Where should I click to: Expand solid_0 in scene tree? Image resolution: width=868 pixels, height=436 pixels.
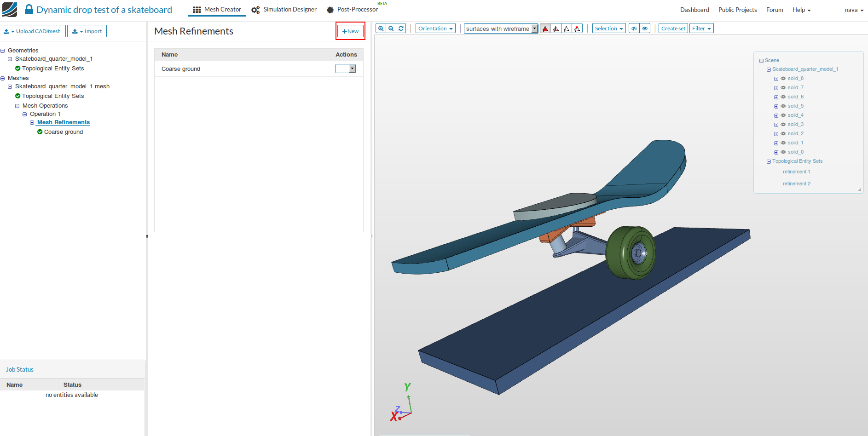pyautogui.click(x=776, y=152)
